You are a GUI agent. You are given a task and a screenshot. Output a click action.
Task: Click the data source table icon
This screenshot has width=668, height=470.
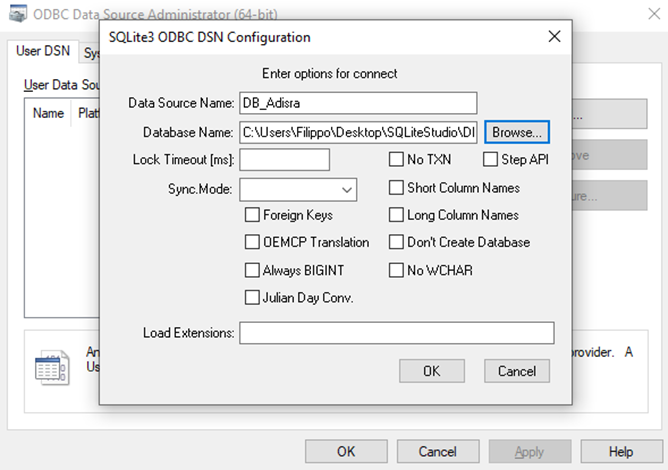(52, 368)
